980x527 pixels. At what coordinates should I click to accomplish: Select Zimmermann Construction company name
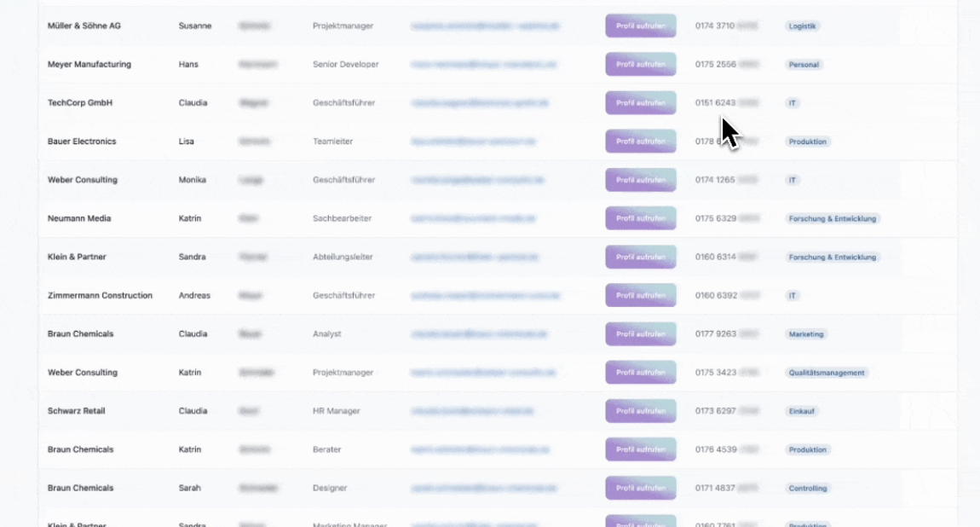100,295
